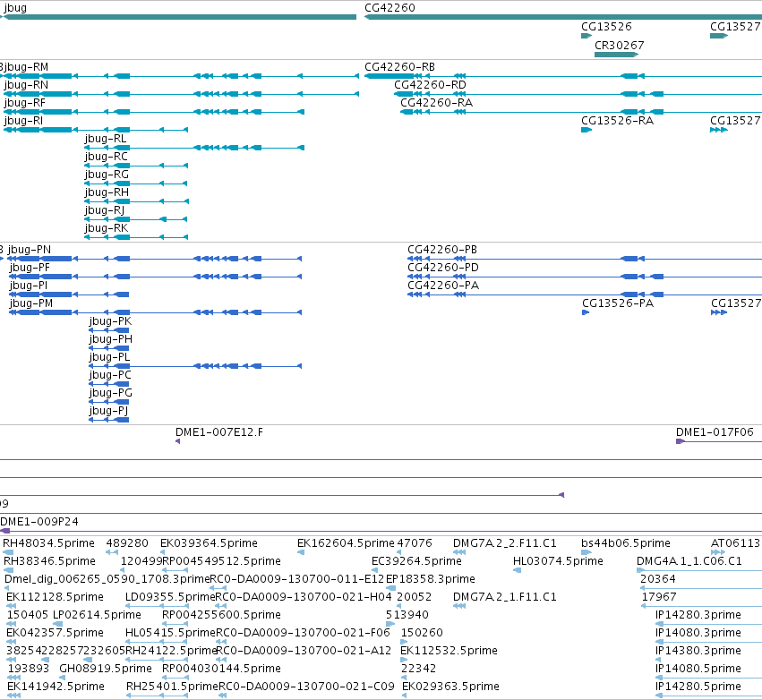Click the RH48034.5prime EST label
The image size is (762, 700).
point(48,542)
